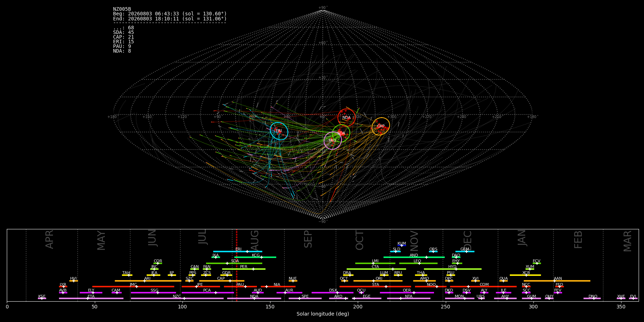Click the NZ005B station title text
Screen dimensions: 644x322
click(122, 9)
